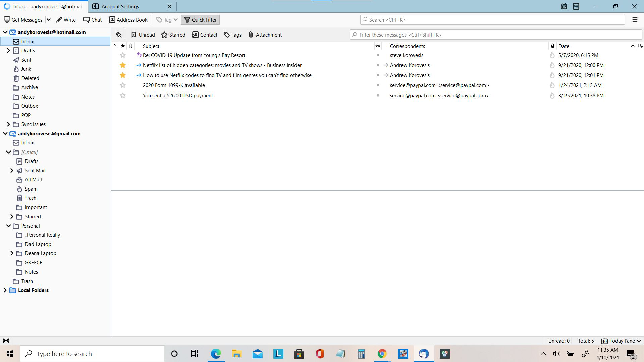Open the tasks icon in title bar
This screenshot has width=644, height=362.
click(x=576, y=6)
